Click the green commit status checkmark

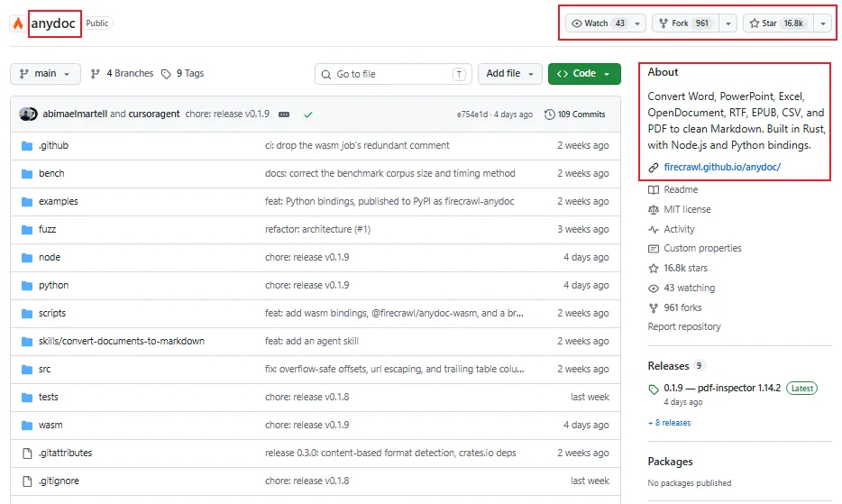point(308,115)
